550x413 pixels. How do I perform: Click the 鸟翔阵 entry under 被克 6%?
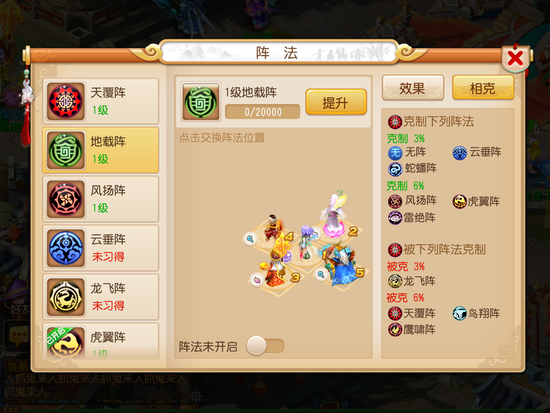476,313
